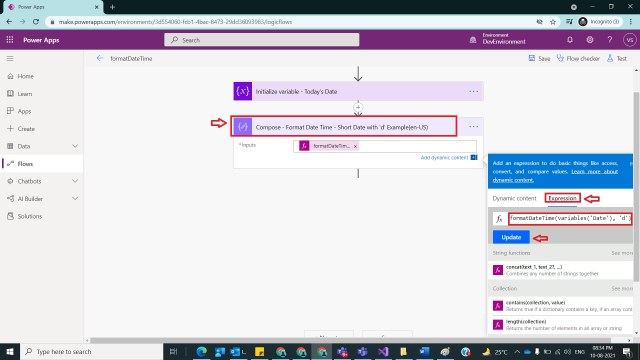Viewport: 640px width, 360px height.
Task: Open Compose action menu dots
Action: point(473,127)
